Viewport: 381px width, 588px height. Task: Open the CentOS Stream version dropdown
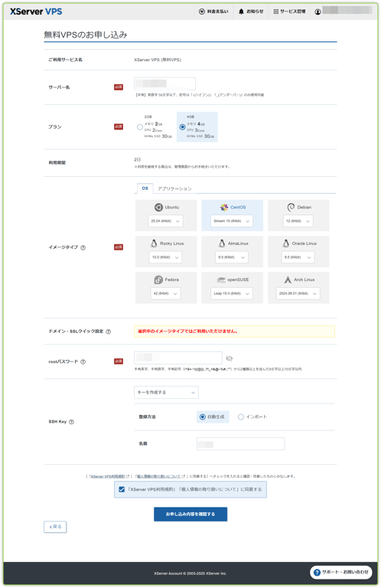point(232,221)
